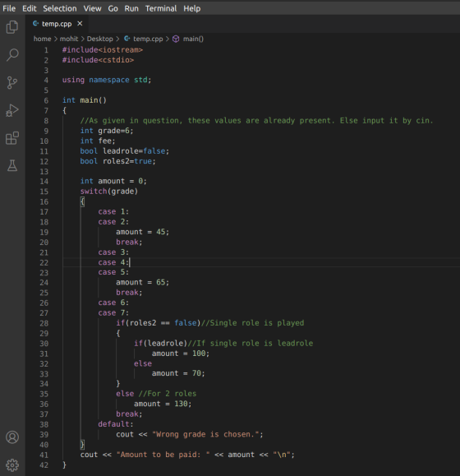Click on 'case 1:' label
460x476 pixels.
click(113, 211)
